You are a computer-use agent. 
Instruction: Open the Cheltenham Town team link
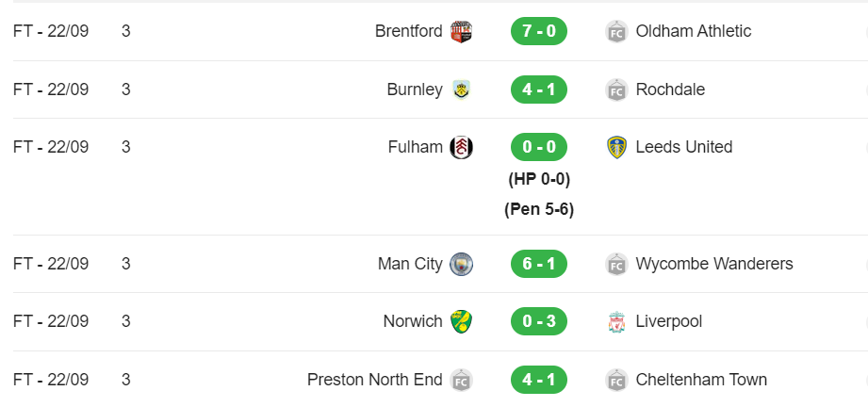tap(701, 380)
